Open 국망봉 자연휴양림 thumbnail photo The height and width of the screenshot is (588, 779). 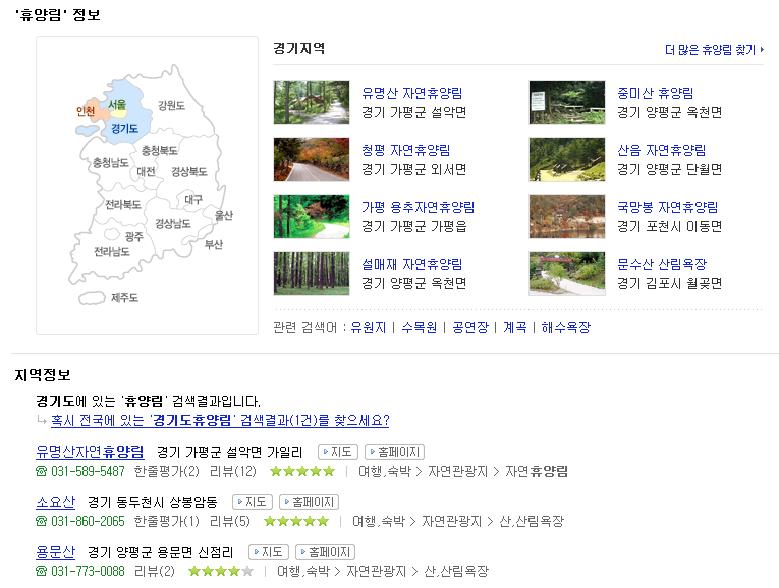coord(567,217)
